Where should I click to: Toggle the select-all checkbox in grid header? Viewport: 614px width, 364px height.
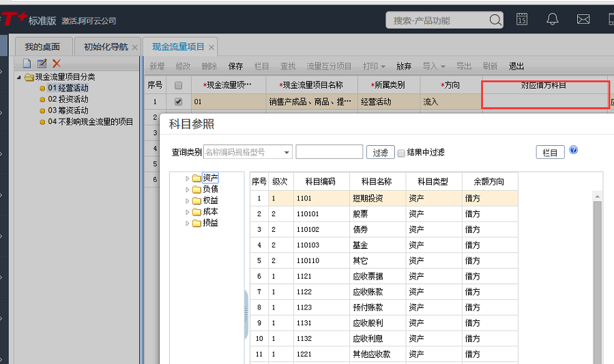click(179, 86)
